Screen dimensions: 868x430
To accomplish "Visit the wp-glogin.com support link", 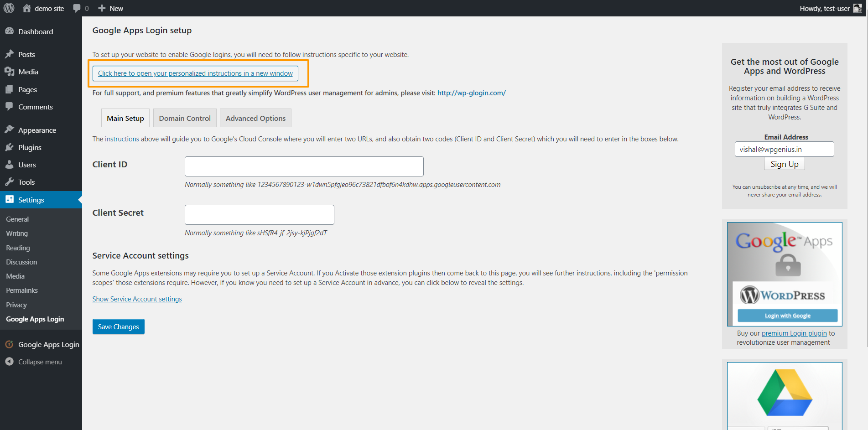I will (472, 93).
